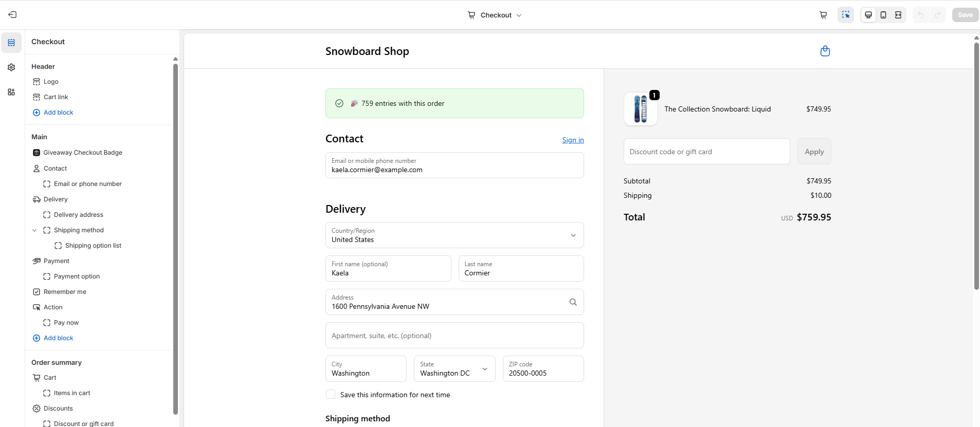Click the Discount code or gift card field
The height and width of the screenshot is (427, 980).
[706, 152]
